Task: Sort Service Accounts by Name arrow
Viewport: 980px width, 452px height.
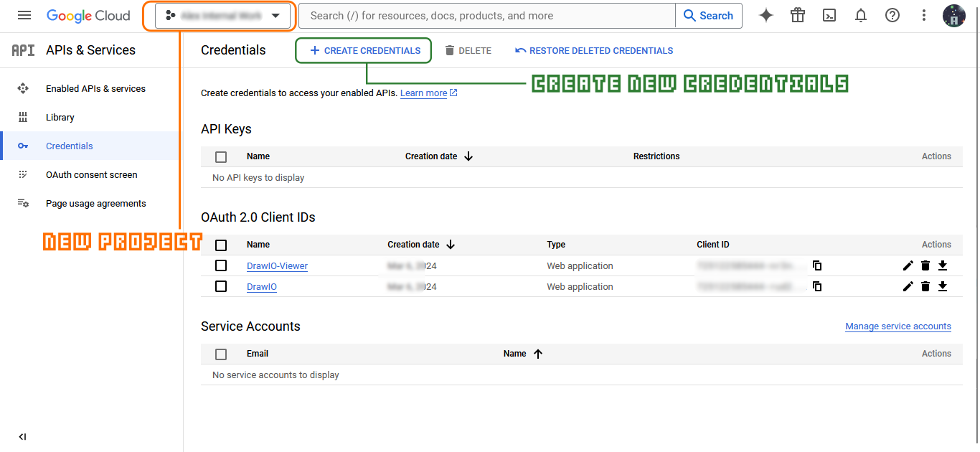Action: 538,354
